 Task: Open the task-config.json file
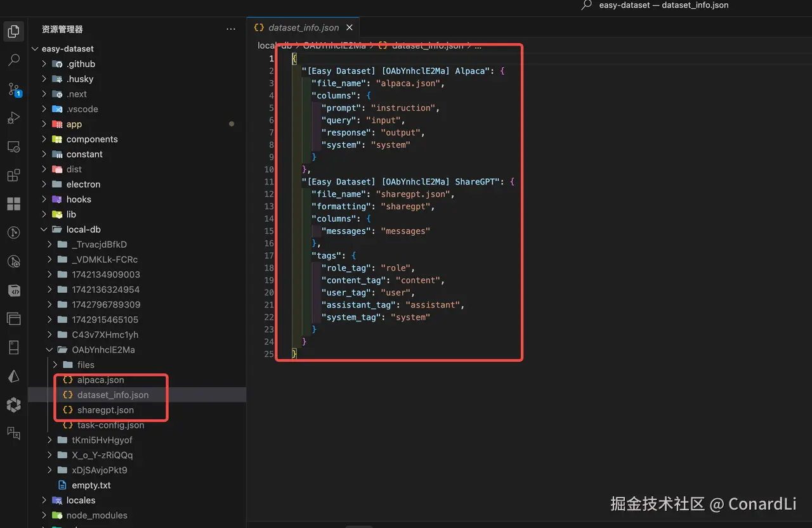(x=110, y=425)
